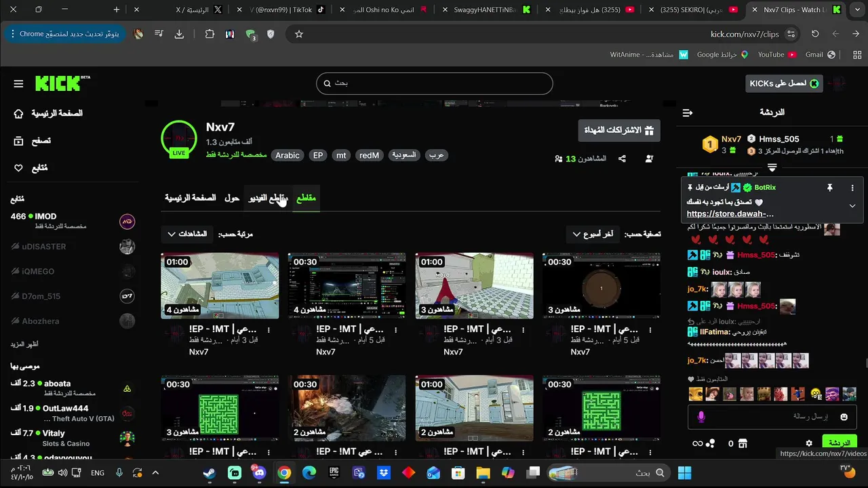Reload the page
Viewport: 868px width, 488px height.
(815, 34)
